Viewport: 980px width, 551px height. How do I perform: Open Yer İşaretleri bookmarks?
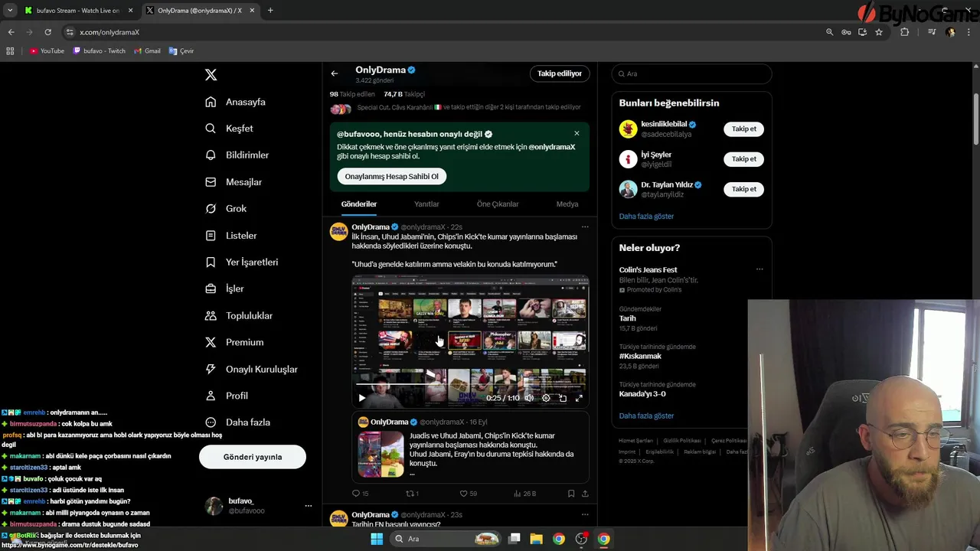242,262
